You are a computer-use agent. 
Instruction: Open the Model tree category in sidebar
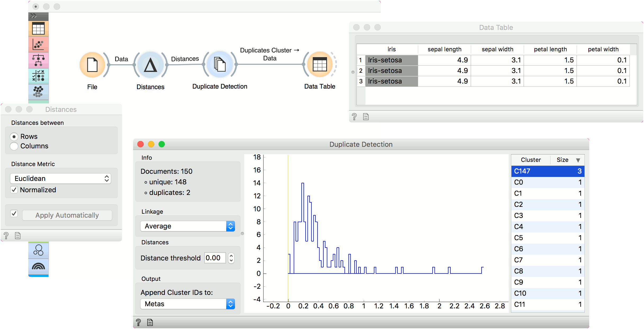click(38, 60)
